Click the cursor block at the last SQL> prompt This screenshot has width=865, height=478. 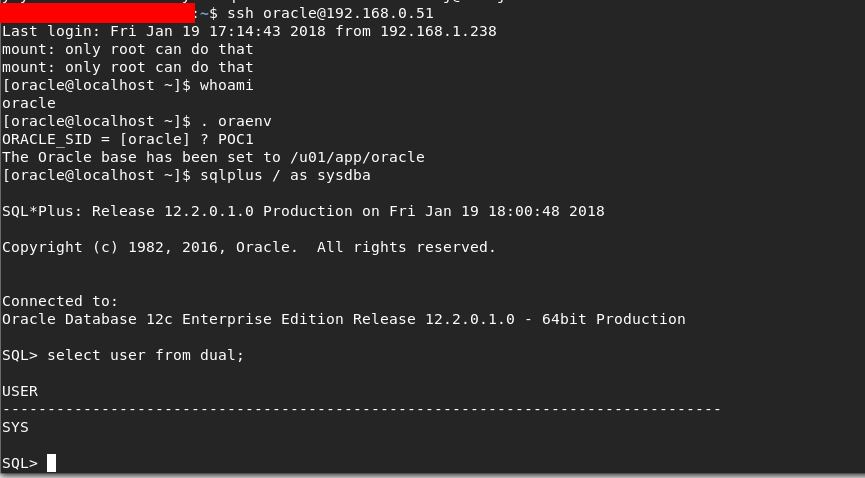(x=51, y=463)
